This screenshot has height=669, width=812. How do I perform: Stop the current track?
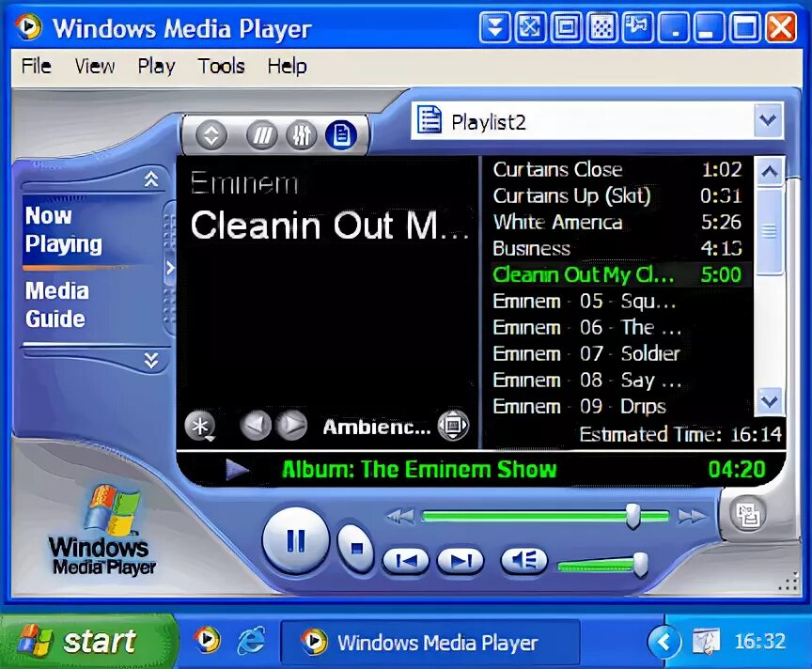356,549
